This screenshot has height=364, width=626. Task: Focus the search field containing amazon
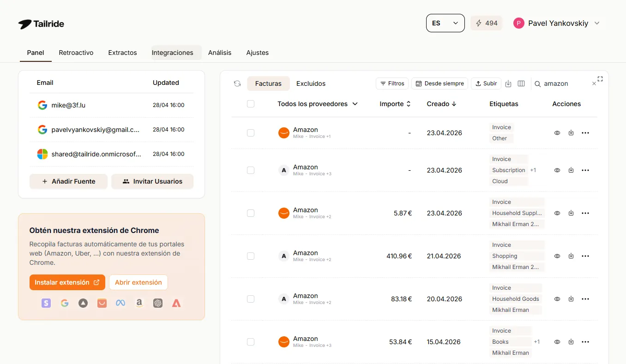pyautogui.click(x=566, y=84)
